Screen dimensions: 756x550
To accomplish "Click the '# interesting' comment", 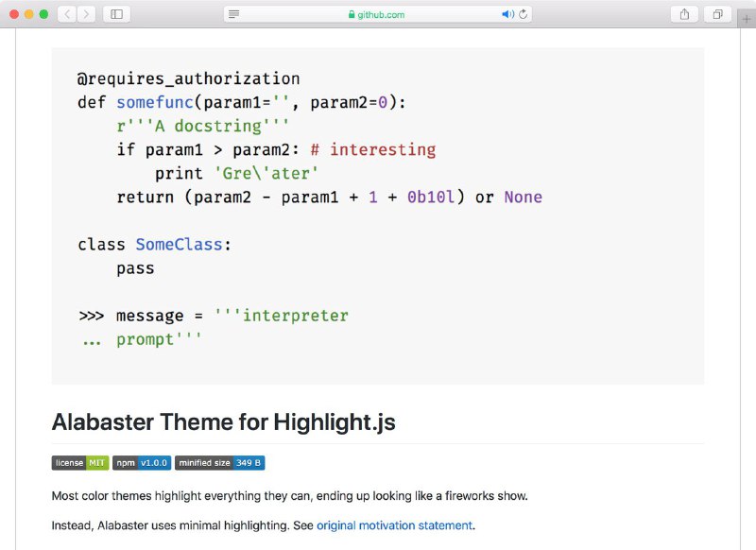I will click(x=373, y=149).
